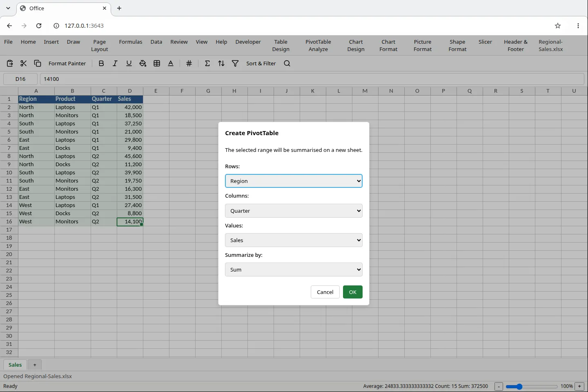Click the Region header cell A1
Viewport: 588px width, 392px height.
click(x=36, y=99)
